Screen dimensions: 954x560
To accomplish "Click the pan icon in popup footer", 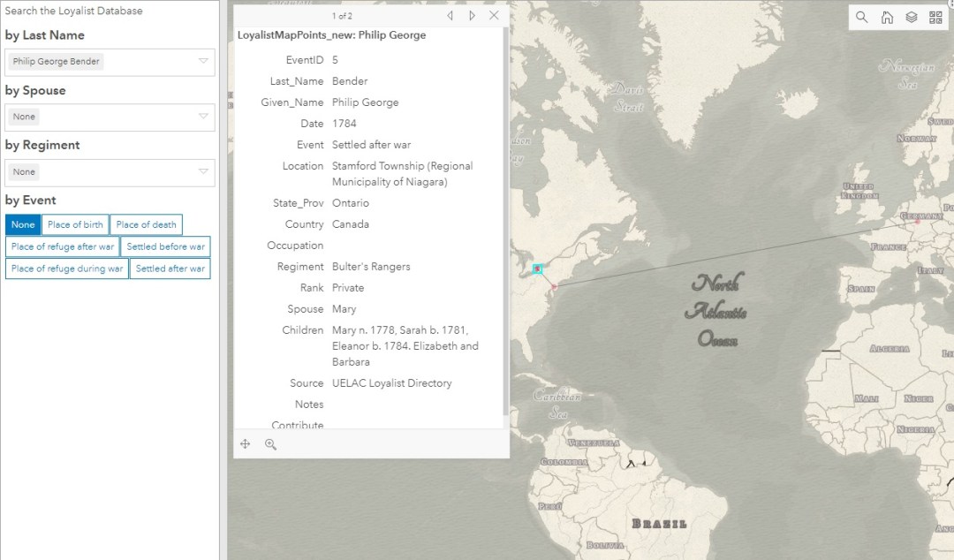I will pyautogui.click(x=246, y=444).
